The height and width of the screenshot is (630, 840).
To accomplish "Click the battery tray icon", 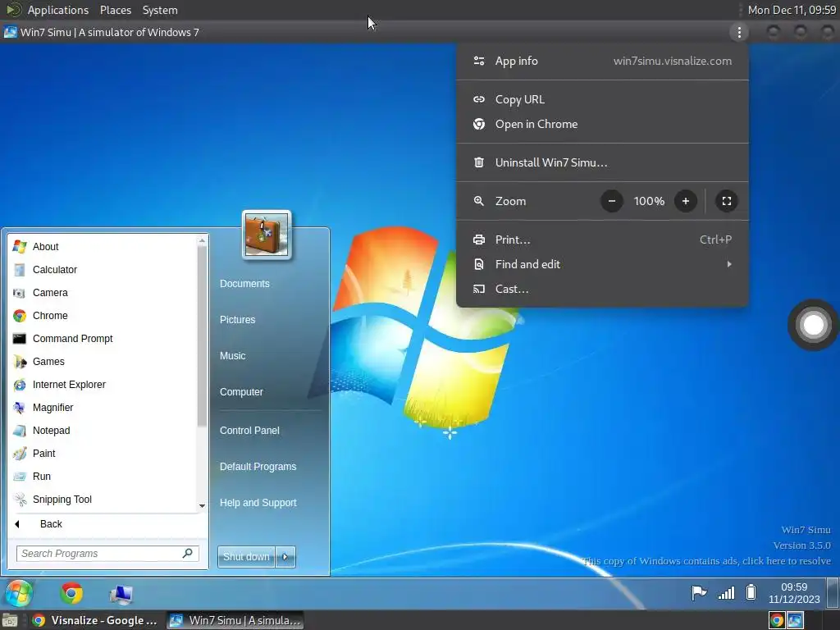I will (x=751, y=592).
